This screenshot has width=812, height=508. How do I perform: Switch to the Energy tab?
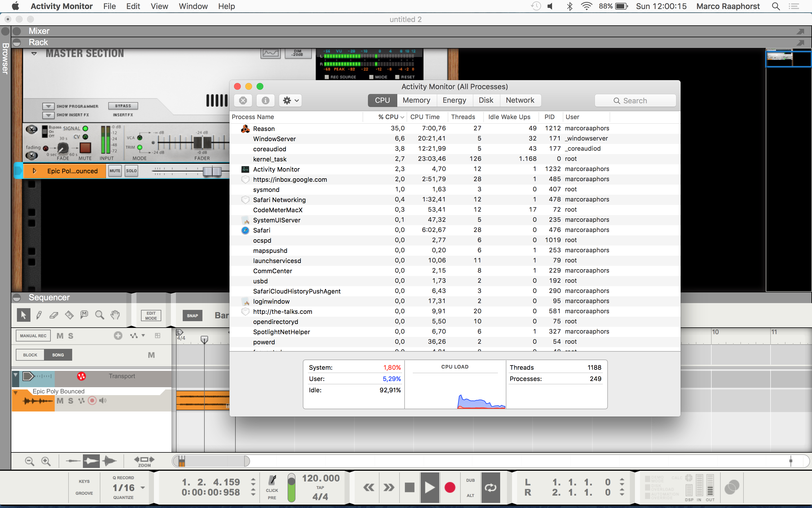coord(454,100)
